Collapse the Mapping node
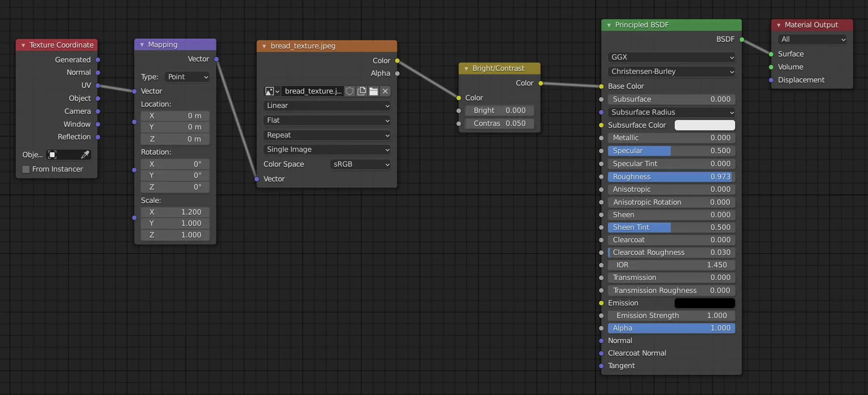The height and width of the screenshot is (395, 868). coord(142,45)
